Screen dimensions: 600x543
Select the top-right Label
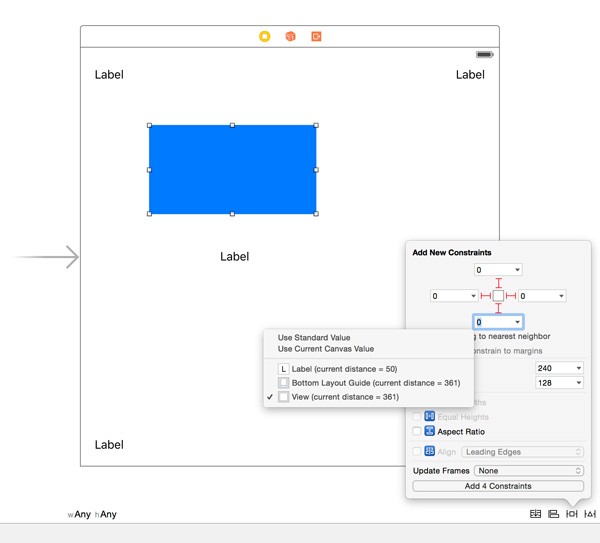[x=470, y=75]
